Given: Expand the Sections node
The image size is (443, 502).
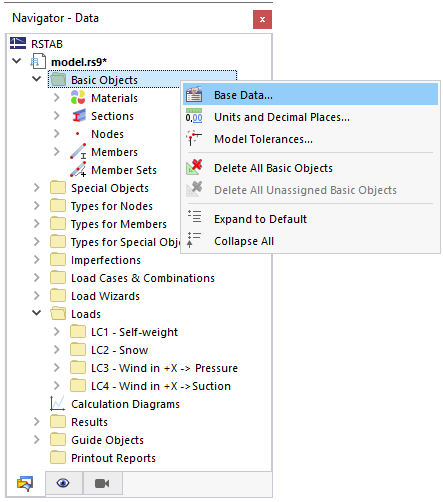Looking at the screenshot, I should pyautogui.click(x=57, y=116).
